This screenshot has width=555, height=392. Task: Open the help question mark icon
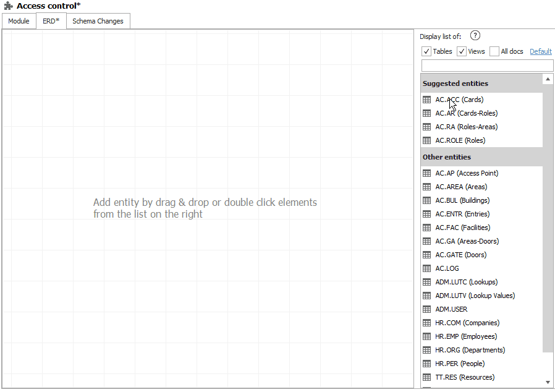[x=475, y=36]
